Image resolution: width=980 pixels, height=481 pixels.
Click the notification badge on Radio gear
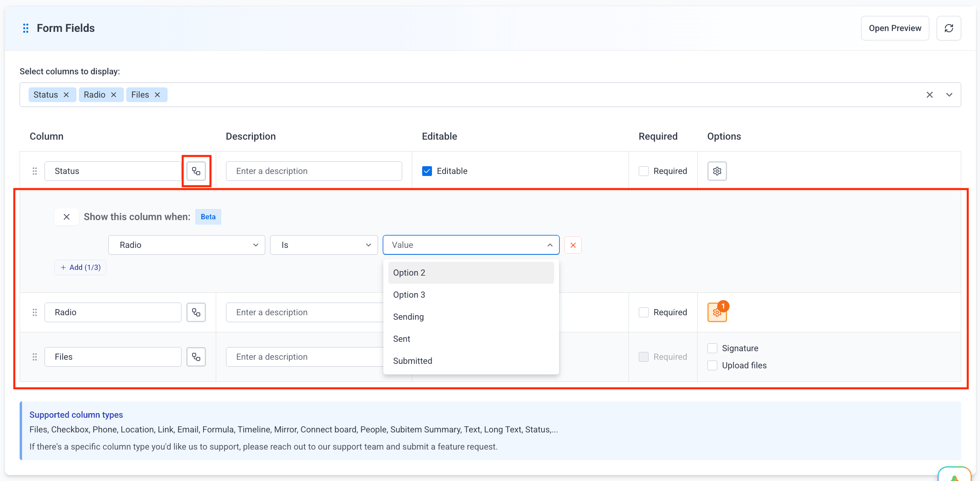pyautogui.click(x=723, y=306)
